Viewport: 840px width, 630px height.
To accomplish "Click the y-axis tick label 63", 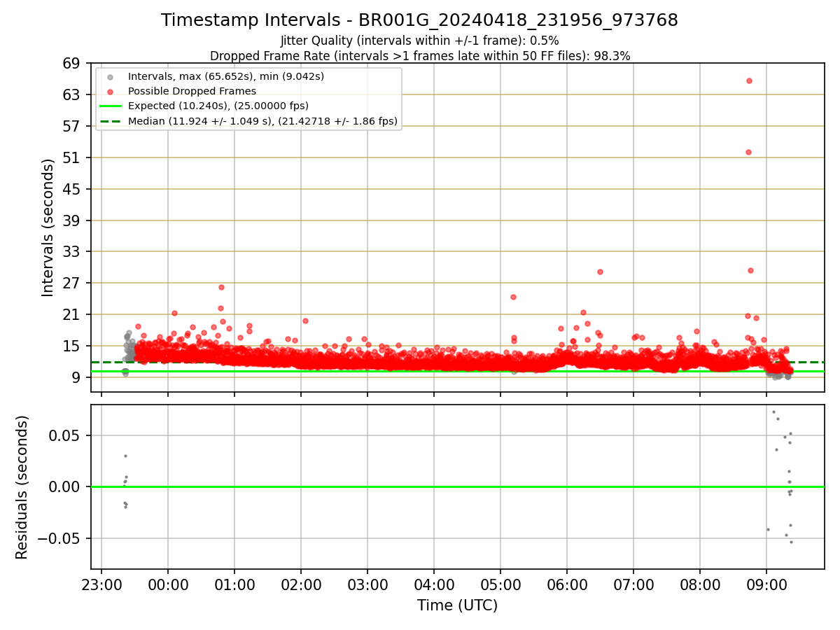I will pos(72,95).
